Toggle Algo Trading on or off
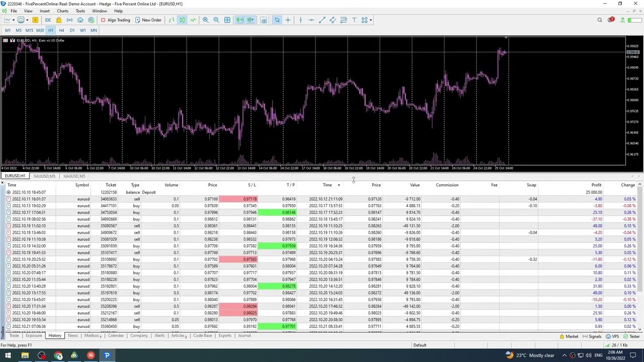 click(115, 20)
